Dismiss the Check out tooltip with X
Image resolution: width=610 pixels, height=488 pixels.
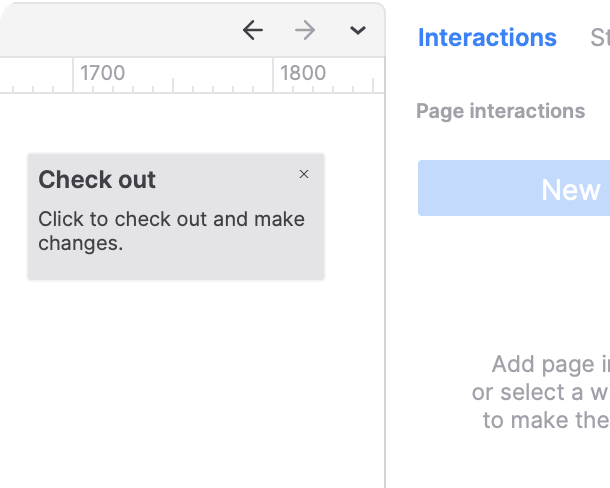click(x=304, y=174)
